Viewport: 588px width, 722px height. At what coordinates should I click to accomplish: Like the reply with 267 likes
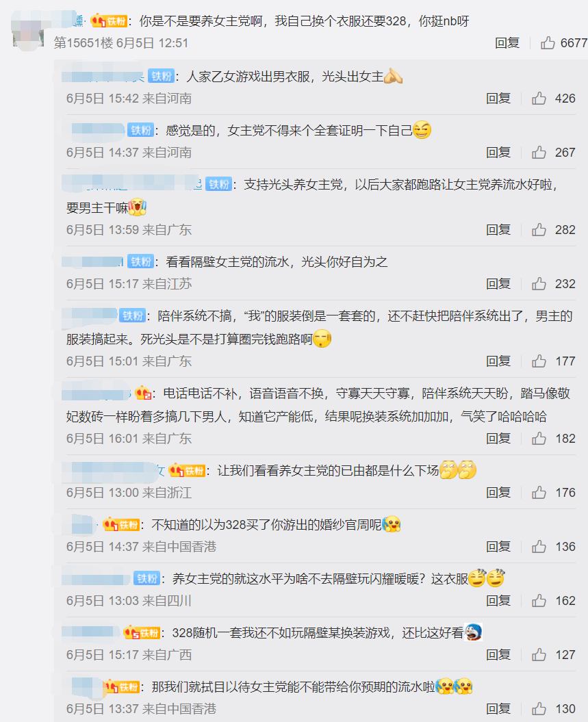click(x=539, y=153)
